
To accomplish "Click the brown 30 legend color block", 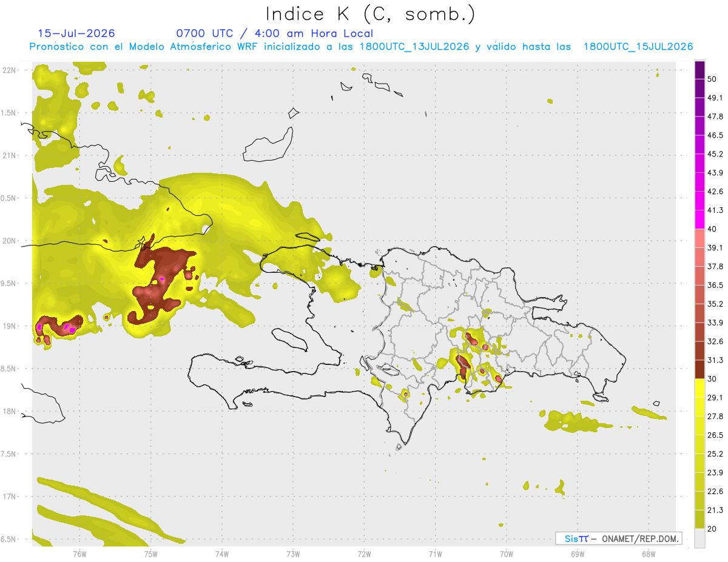I will [x=699, y=369].
